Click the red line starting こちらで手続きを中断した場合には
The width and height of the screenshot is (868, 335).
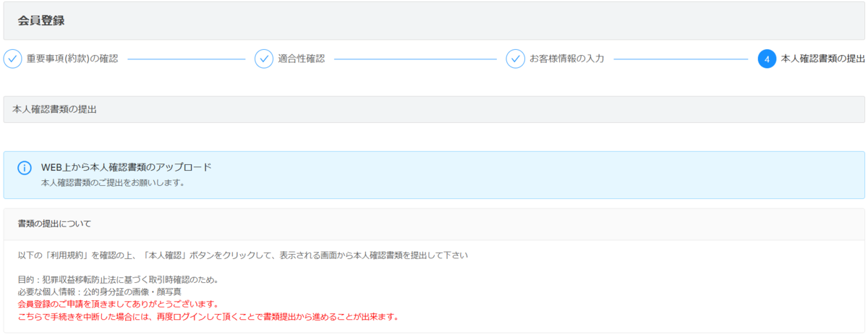coord(208,316)
